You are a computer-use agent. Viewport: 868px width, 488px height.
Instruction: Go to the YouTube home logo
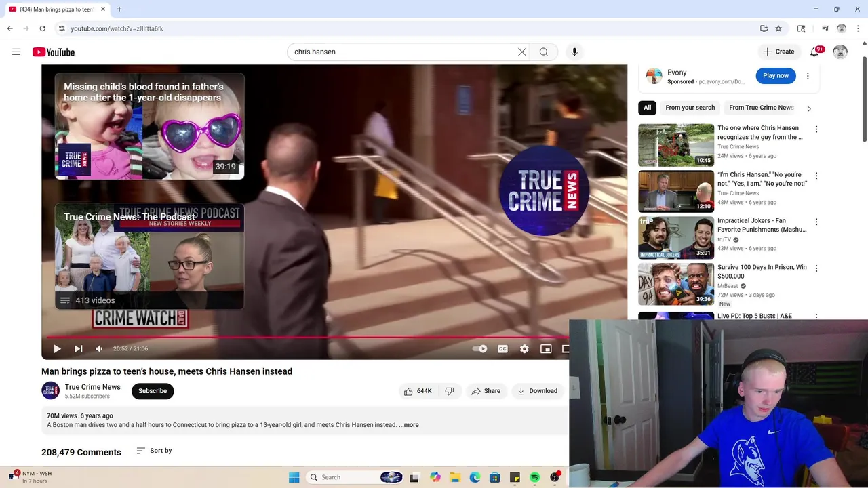53,52
